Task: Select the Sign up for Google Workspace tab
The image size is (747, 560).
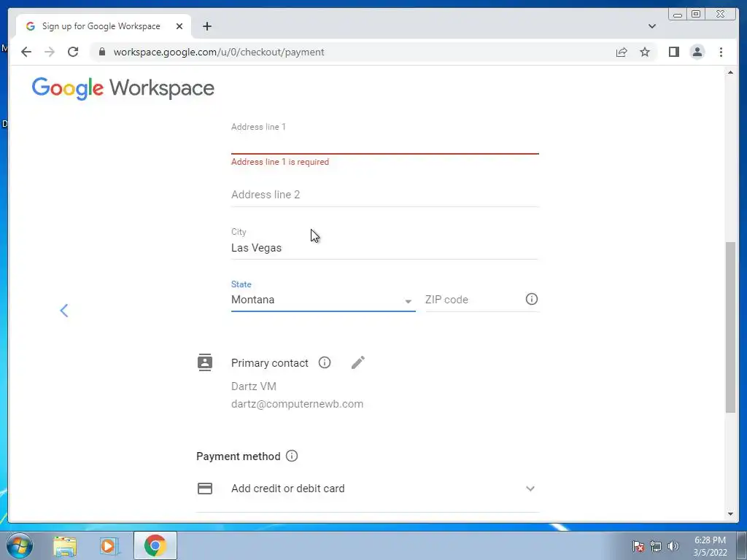Action: click(x=104, y=26)
